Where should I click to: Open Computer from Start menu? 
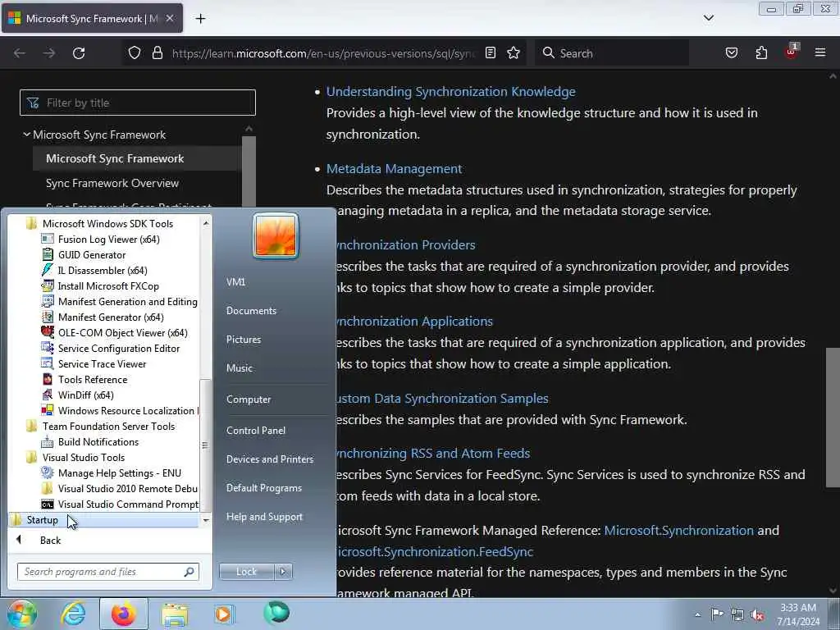pyautogui.click(x=249, y=399)
